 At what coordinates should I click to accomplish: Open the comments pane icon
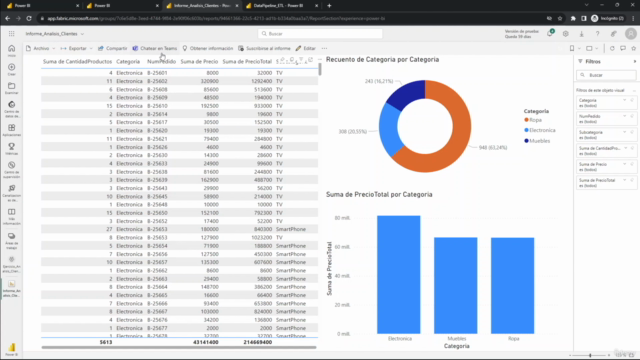623,48
